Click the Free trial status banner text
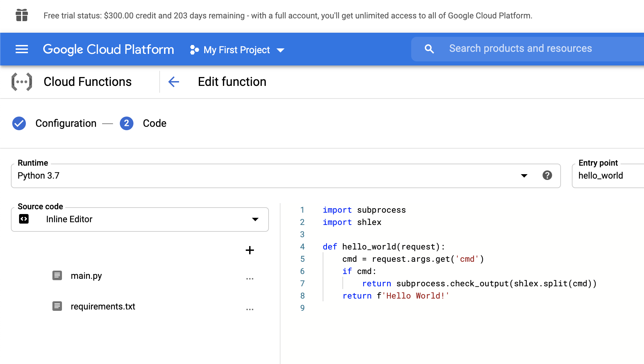644x364 pixels. 288,16
